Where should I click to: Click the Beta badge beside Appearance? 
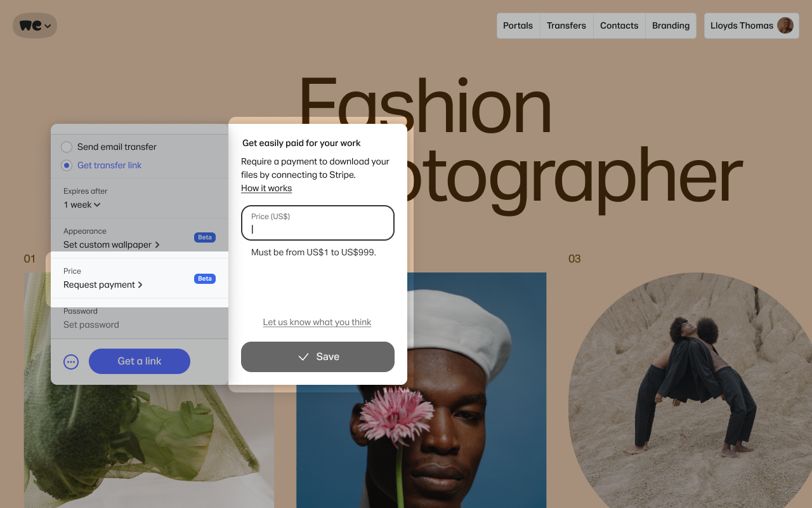[204, 237]
